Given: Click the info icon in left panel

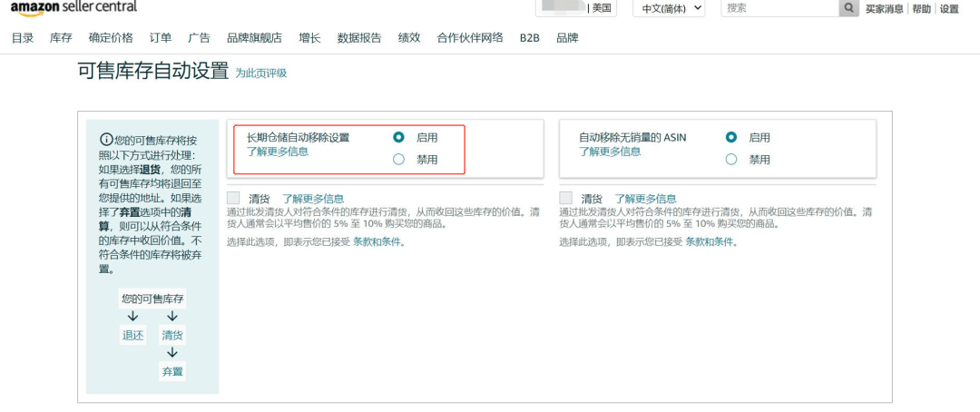Looking at the screenshot, I should (106, 140).
